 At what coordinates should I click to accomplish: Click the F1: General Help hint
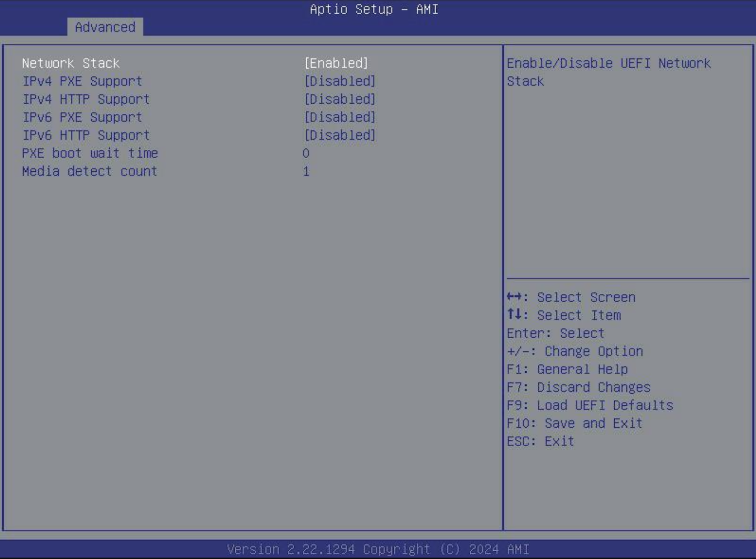click(x=567, y=369)
